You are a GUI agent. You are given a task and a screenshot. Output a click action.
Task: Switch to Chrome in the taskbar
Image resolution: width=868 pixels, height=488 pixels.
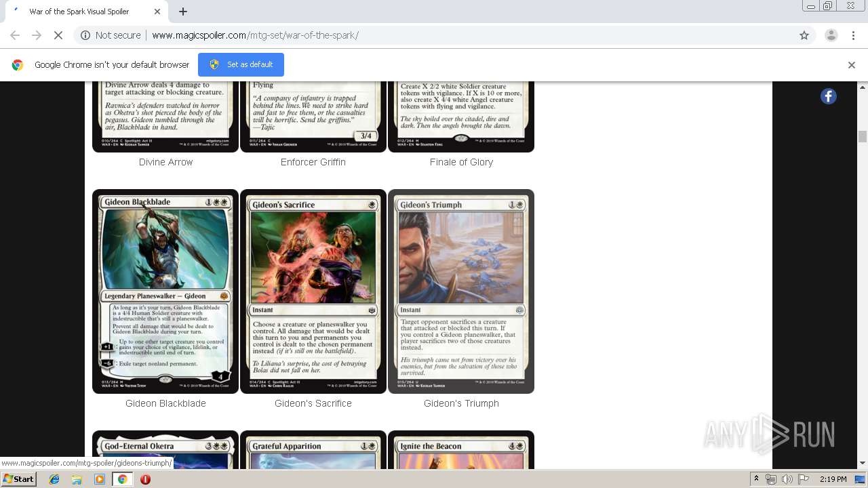coord(122,479)
